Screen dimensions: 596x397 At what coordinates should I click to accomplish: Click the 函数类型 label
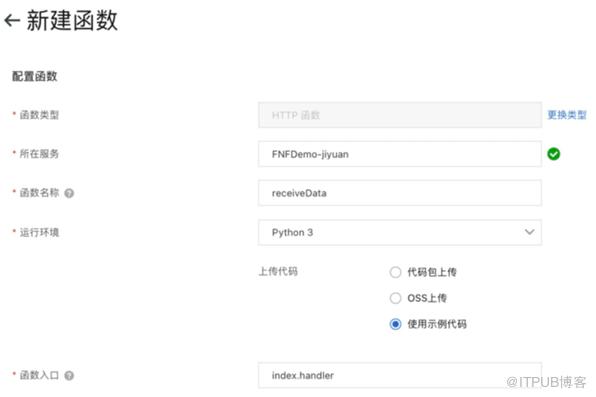click(x=39, y=114)
